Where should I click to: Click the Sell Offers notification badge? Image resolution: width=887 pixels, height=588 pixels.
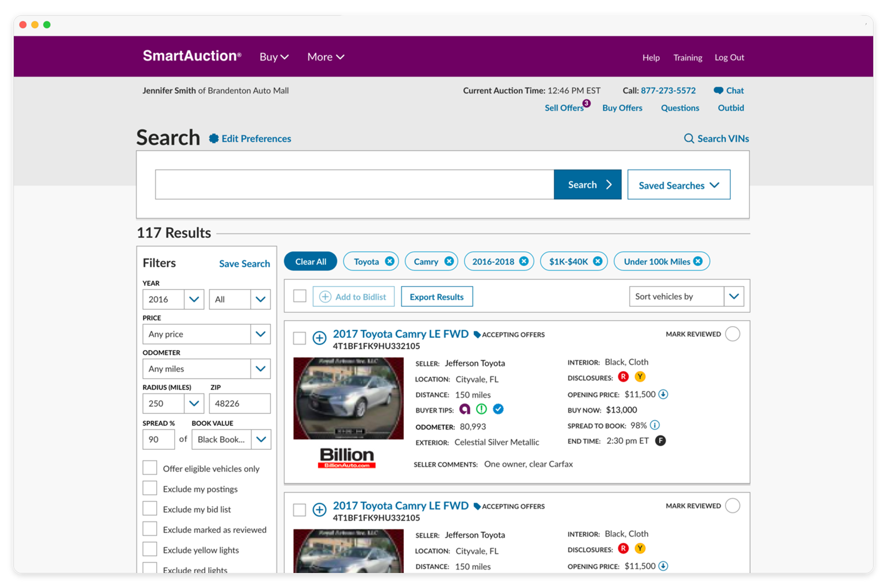(587, 103)
